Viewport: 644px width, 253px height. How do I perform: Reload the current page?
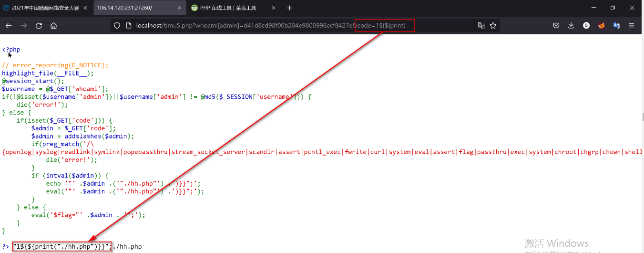pyautogui.click(x=39, y=26)
